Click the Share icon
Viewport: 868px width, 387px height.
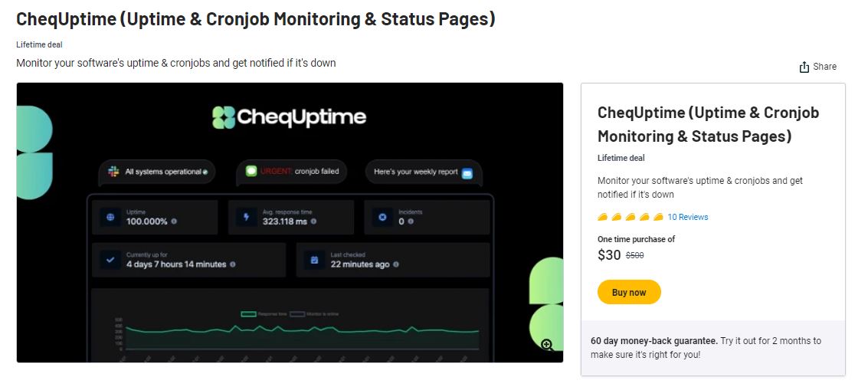[804, 67]
